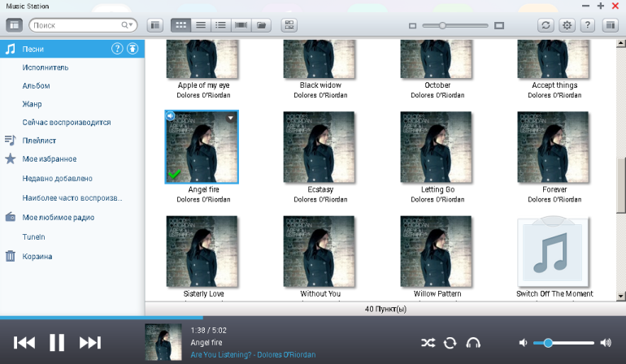Click the now-playing album art in player
Image resolution: width=626 pixels, height=364 pixels.
tap(163, 342)
